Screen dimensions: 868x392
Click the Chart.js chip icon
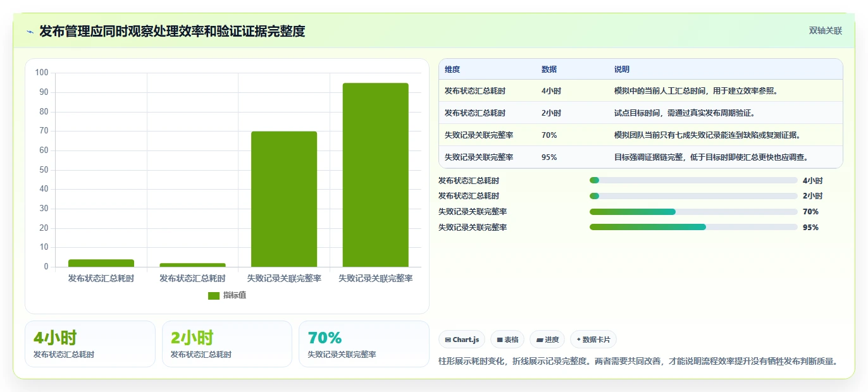click(448, 340)
